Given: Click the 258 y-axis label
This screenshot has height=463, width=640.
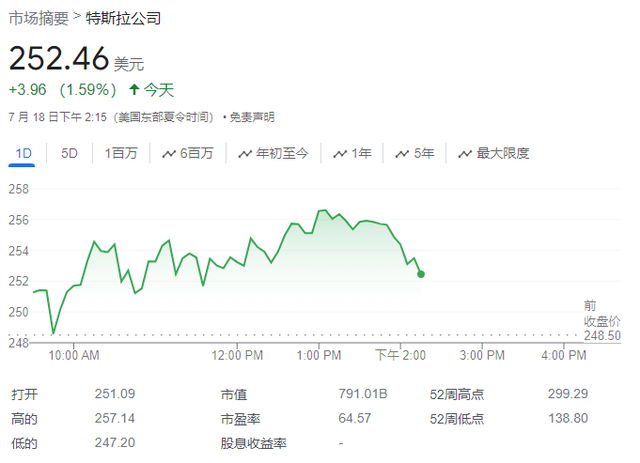Looking at the screenshot, I should click(19, 189).
